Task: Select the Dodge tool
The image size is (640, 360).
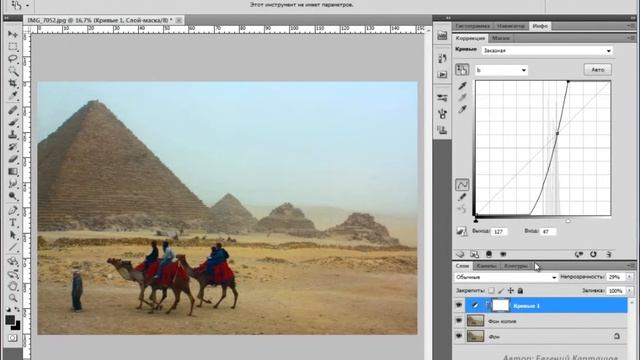Action: 13,196
